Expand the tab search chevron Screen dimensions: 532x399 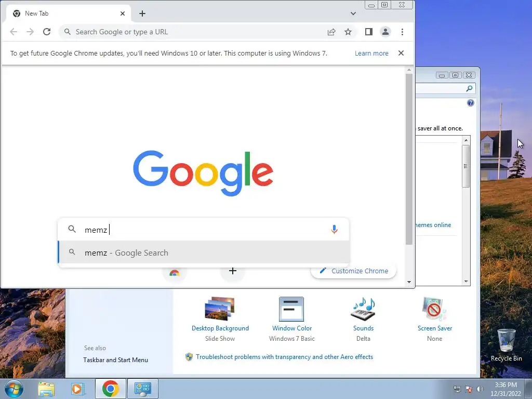[353, 14]
